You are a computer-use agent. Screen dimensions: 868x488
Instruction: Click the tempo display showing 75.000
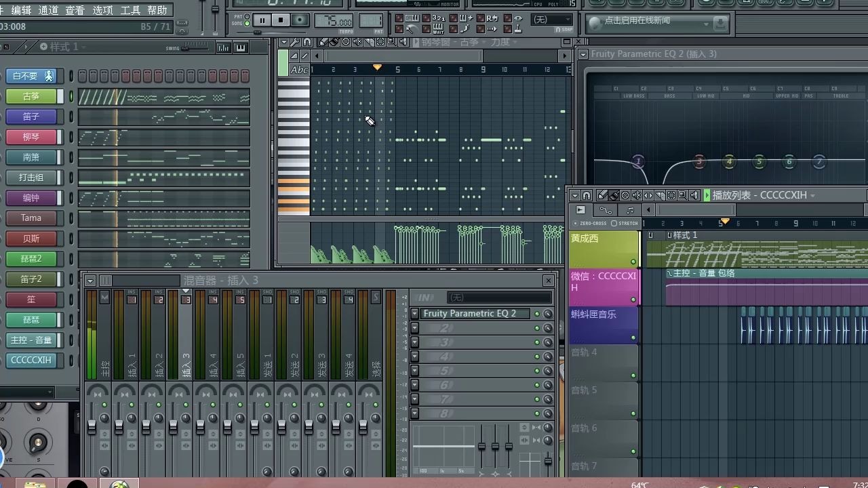pyautogui.click(x=334, y=21)
